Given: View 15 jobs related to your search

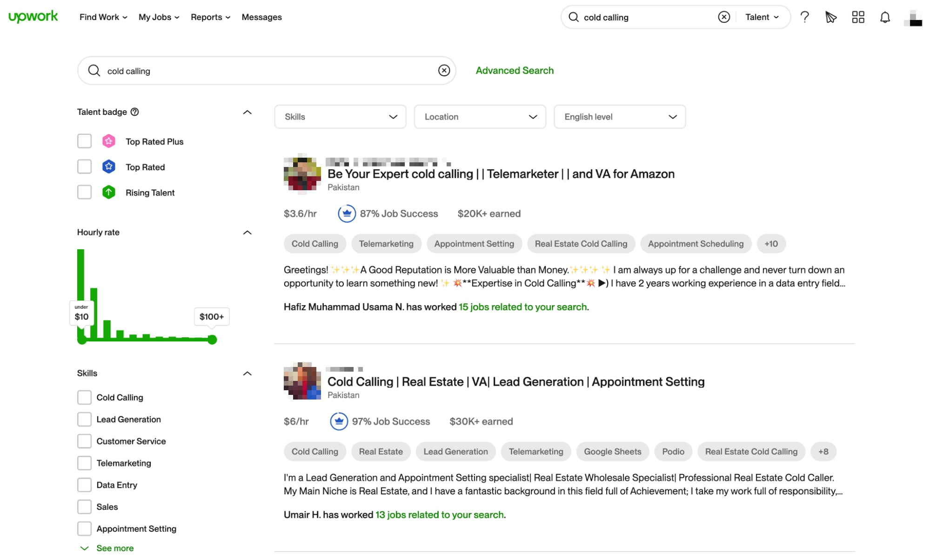Looking at the screenshot, I should pyautogui.click(x=522, y=307).
